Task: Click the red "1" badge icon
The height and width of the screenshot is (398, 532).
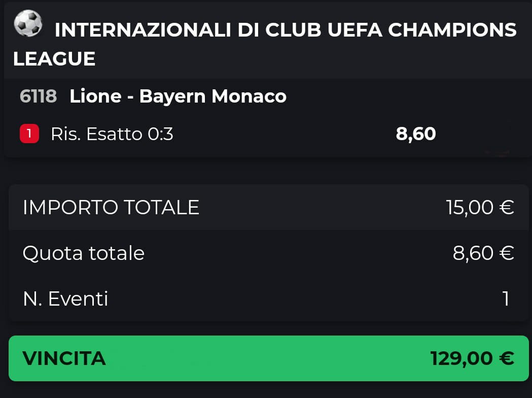Action: [29, 134]
